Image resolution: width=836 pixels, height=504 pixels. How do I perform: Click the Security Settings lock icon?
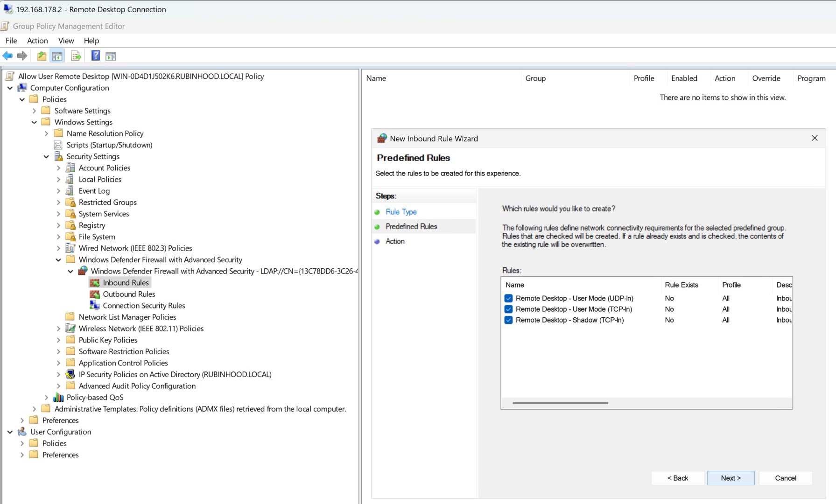point(58,156)
